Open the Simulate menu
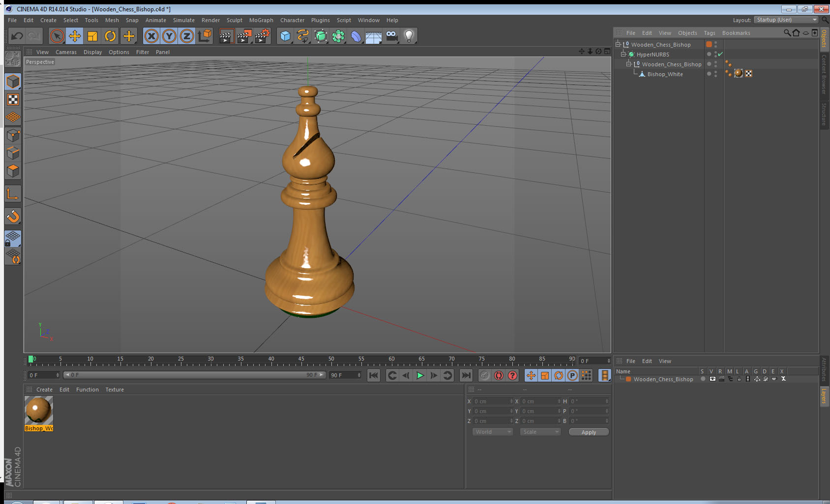The width and height of the screenshot is (830, 504). point(184,20)
